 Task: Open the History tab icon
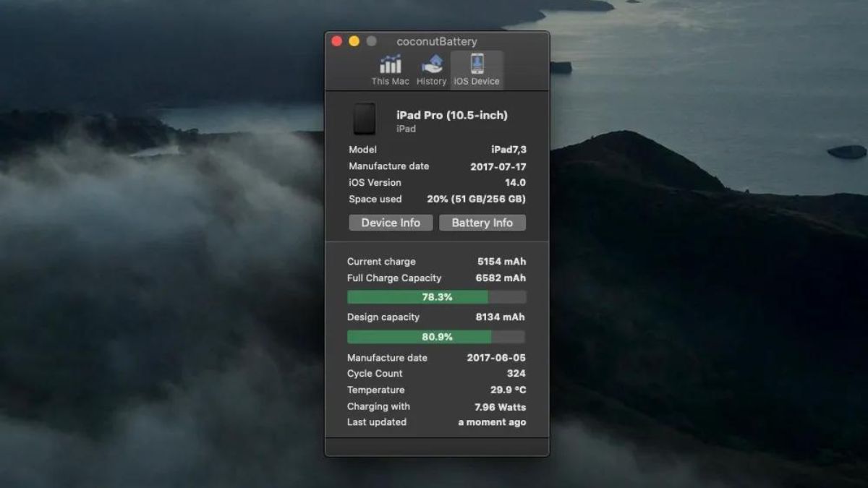point(432,64)
